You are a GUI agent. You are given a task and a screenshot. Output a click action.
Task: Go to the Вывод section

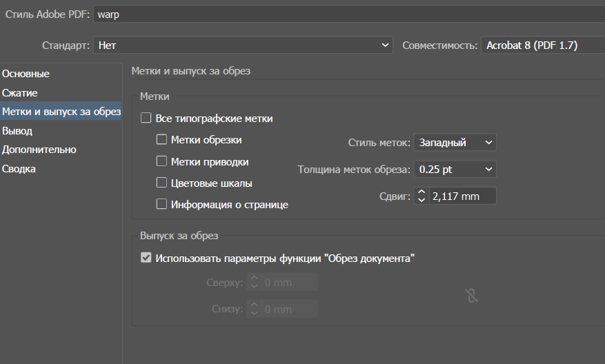tap(17, 131)
